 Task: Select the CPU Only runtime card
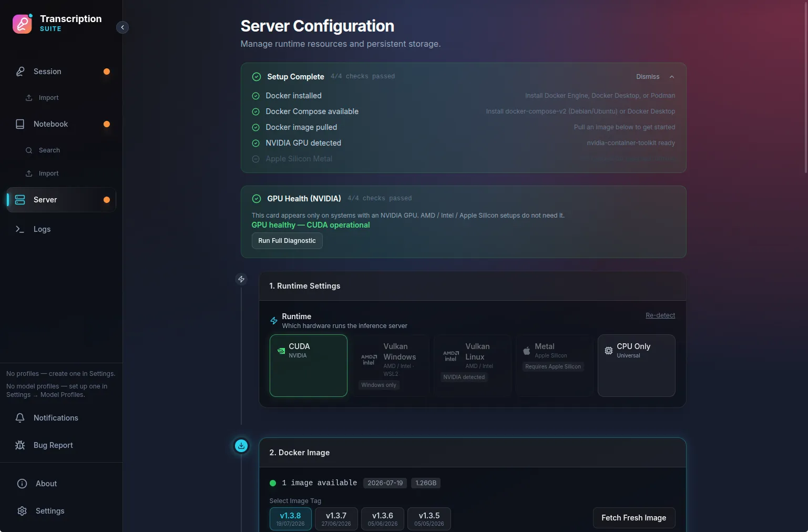click(637, 365)
